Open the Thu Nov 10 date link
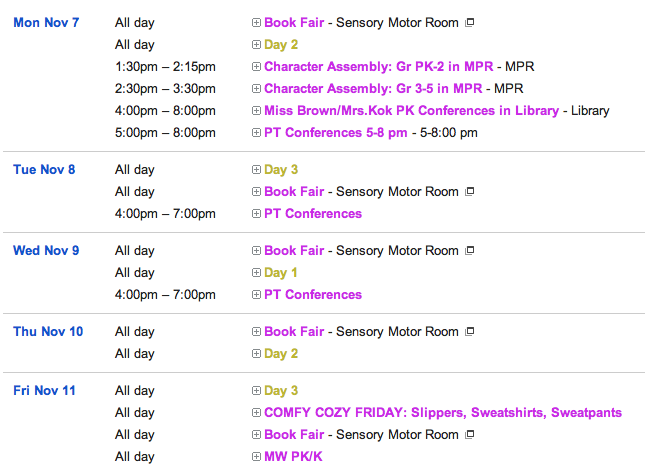This screenshot has height=474, width=645. (48, 331)
